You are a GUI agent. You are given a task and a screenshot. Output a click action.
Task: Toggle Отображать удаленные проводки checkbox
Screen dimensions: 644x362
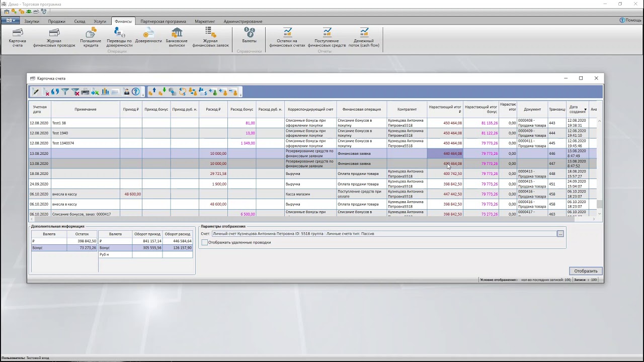coord(204,242)
